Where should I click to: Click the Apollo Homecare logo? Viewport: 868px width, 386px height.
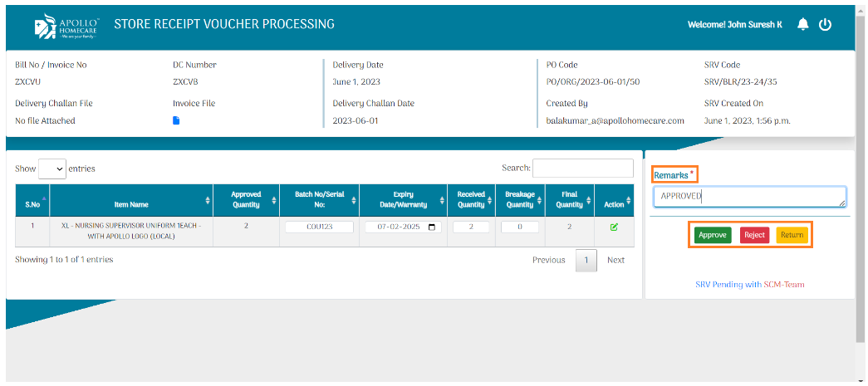pyautogui.click(x=67, y=26)
